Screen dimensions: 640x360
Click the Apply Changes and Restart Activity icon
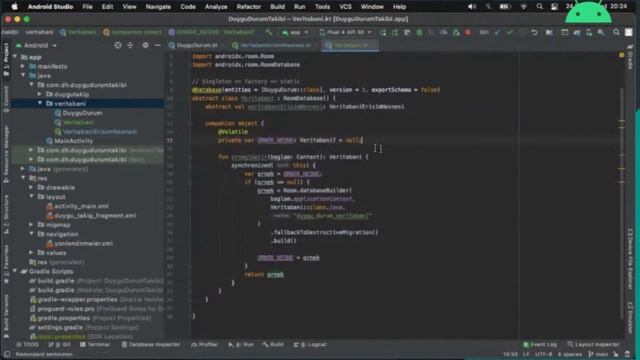[395, 32]
